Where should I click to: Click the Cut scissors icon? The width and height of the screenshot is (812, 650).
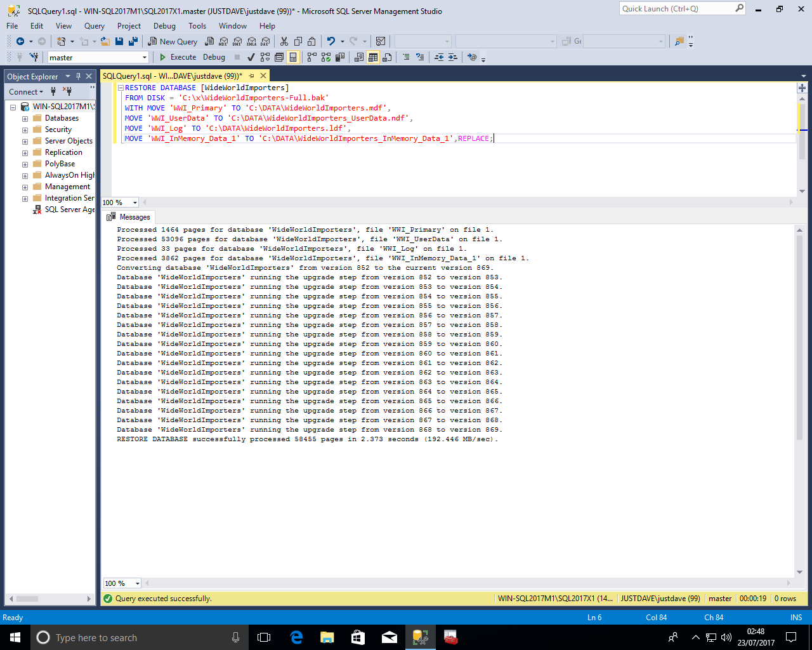pyautogui.click(x=284, y=42)
